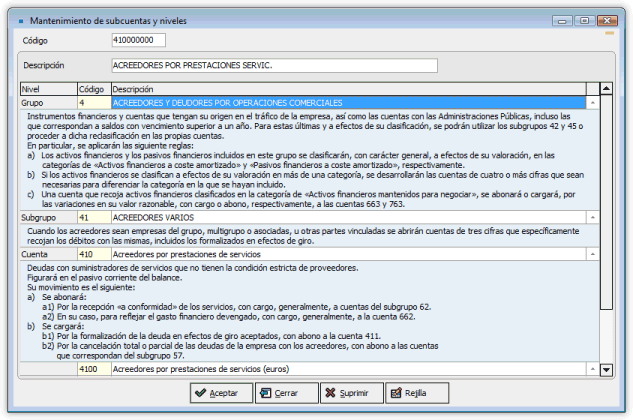Select the Grupo code cell showing 4
This screenshot has width=633, height=420.
tap(93, 102)
